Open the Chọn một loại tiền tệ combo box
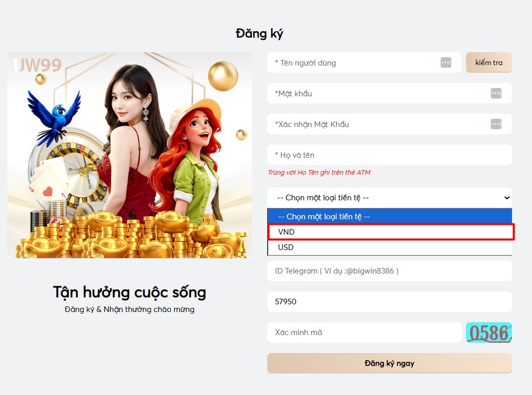This screenshot has width=532, height=395. [x=390, y=198]
